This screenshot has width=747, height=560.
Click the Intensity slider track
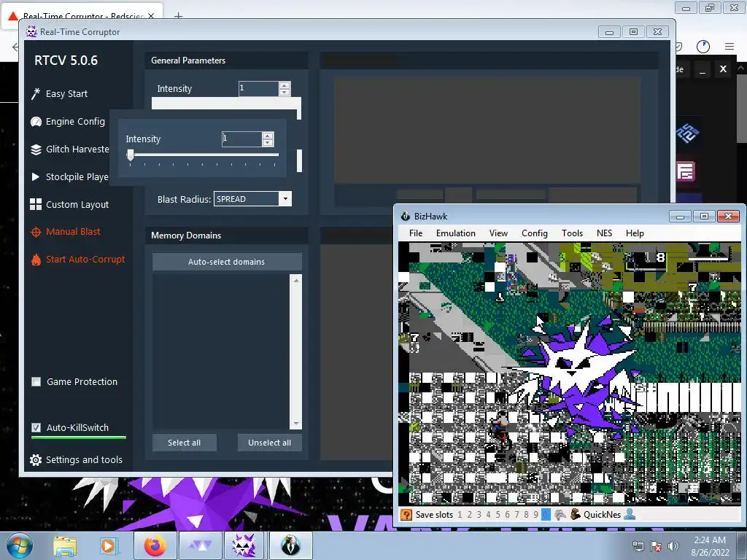coord(204,155)
